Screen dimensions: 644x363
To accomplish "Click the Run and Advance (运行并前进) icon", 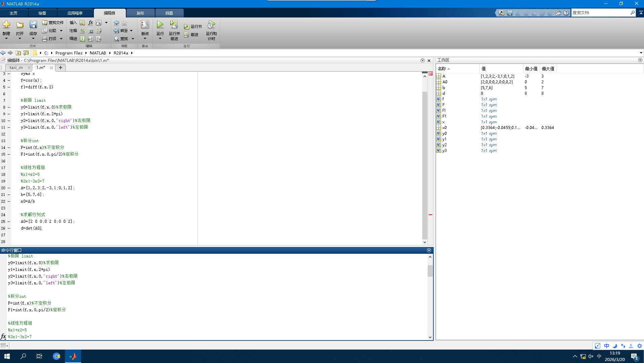I will pos(174,25).
